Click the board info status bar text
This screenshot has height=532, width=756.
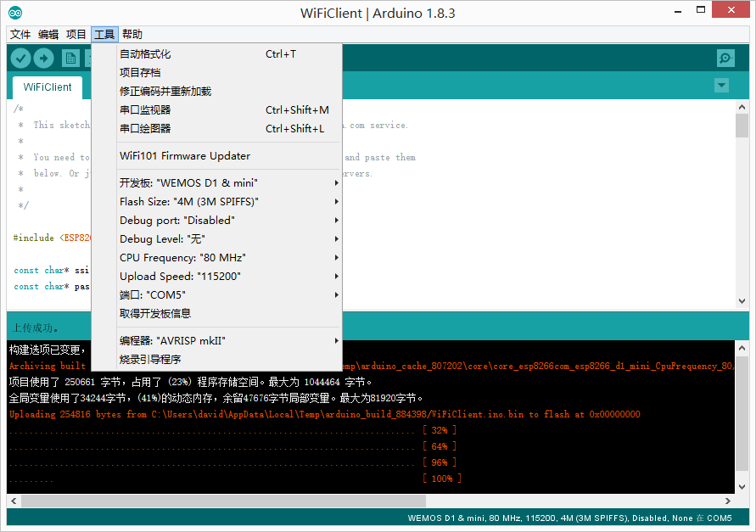coord(569,518)
